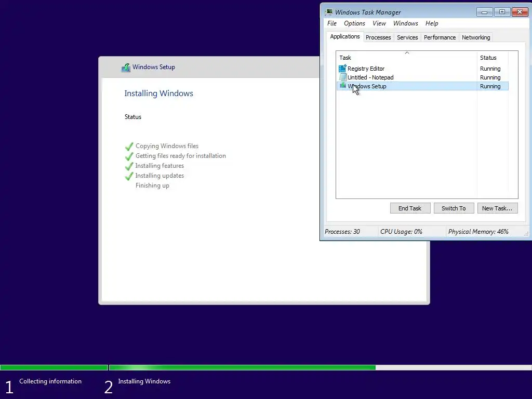
Task: Click the CPU Usage: 0% status entry
Action: [401, 232]
